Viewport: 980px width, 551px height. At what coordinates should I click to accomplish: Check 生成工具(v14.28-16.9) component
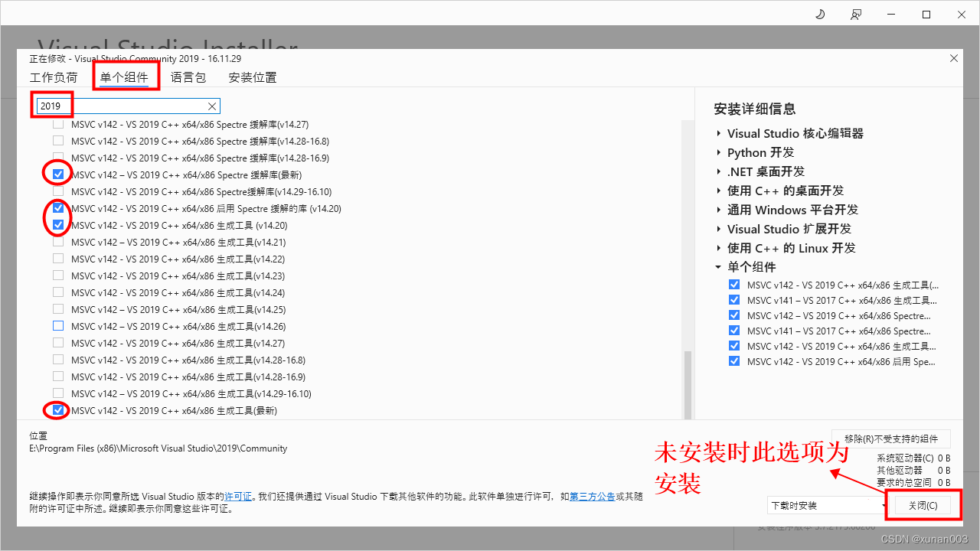58,377
